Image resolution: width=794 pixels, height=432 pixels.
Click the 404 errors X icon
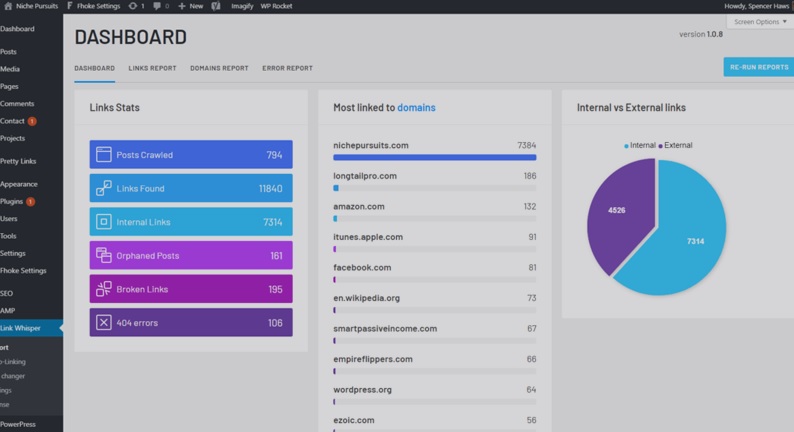click(x=104, y=323)
